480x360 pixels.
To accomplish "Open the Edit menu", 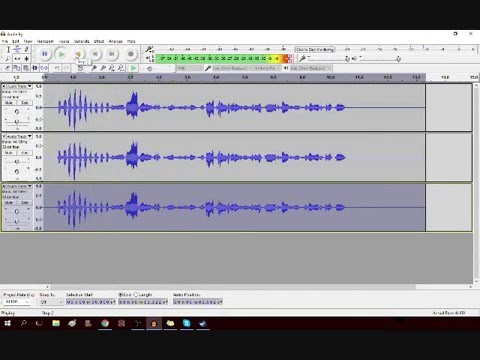I will (16, 41).
